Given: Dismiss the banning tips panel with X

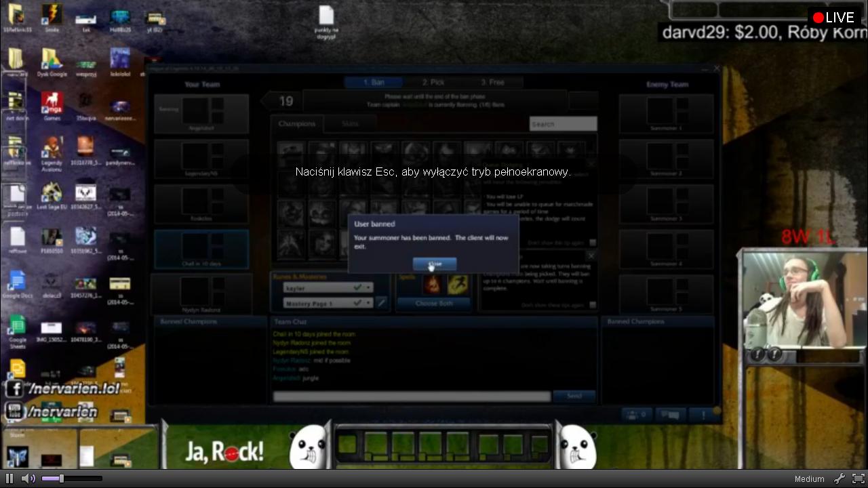Looking at the screenshot, I should click(x=591, y=256).
